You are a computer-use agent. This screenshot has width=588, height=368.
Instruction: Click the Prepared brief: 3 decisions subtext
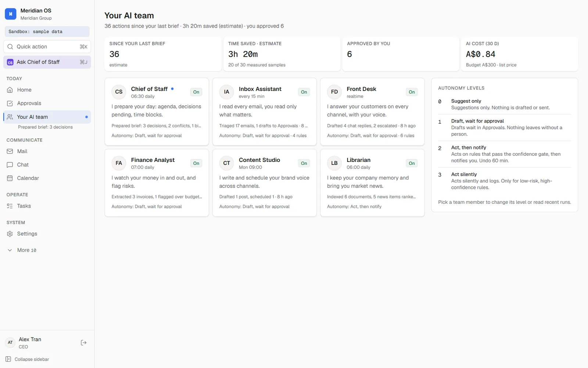(x=45, y=127)
